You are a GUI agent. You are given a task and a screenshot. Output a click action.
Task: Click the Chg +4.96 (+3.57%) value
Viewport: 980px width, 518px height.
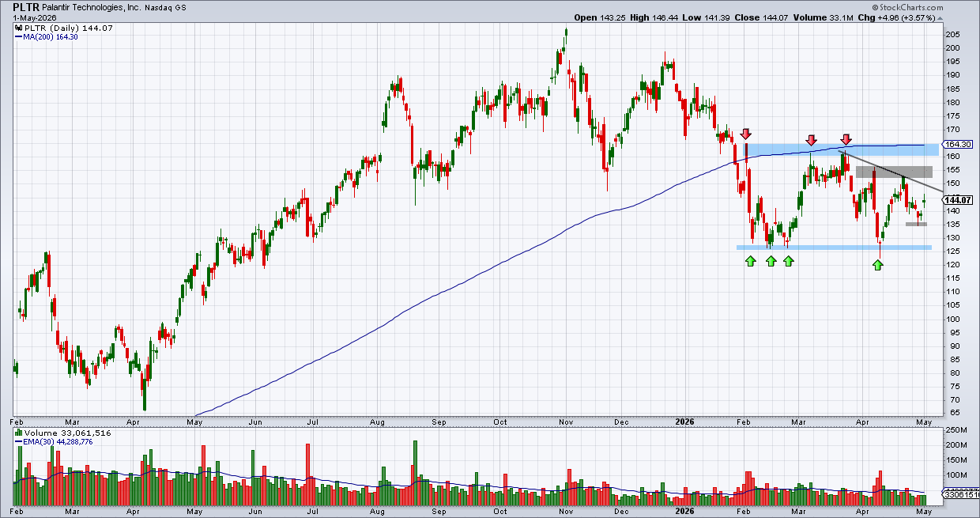click(x=897, y=17)
